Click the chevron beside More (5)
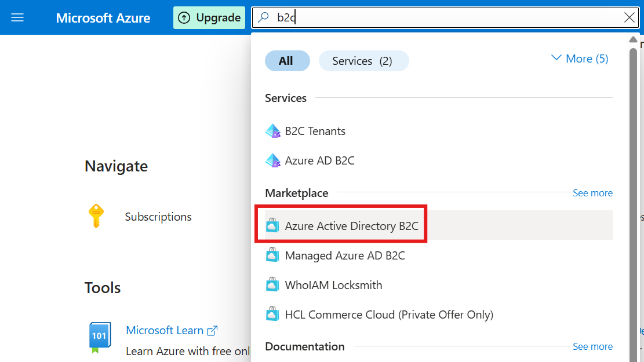This screenshot has height=362, width=644. (x=556, y=58)
